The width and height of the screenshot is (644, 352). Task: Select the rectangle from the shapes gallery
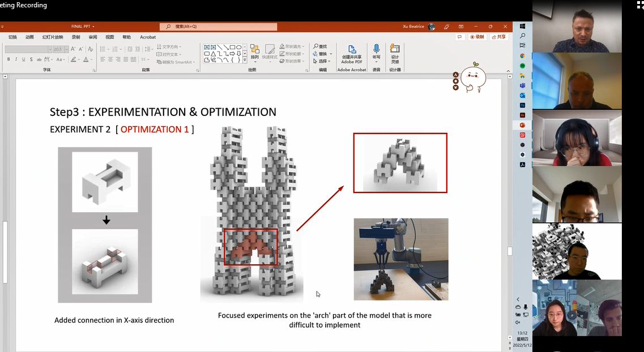[232, 47]
